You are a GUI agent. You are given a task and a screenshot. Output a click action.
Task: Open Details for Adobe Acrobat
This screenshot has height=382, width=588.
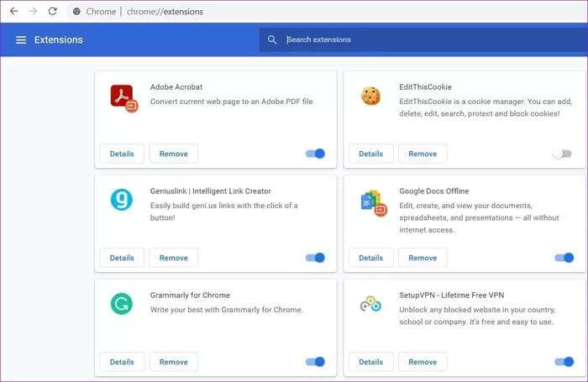[x=122, y=154]
